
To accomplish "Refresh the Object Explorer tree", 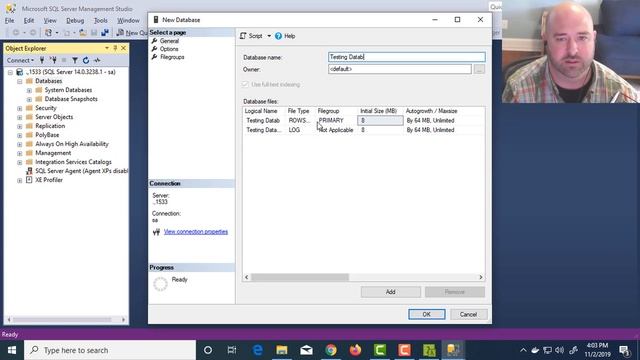I will click(86, 60).
